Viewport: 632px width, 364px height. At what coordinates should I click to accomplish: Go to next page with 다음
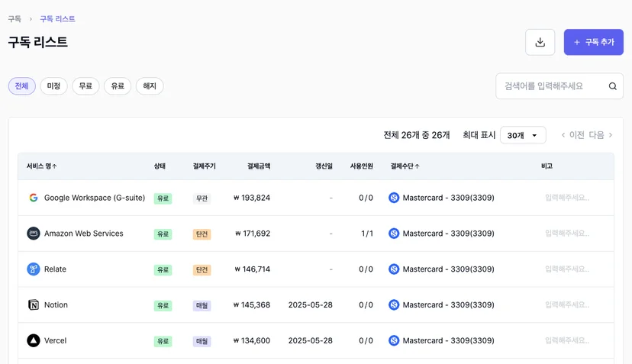601,135
